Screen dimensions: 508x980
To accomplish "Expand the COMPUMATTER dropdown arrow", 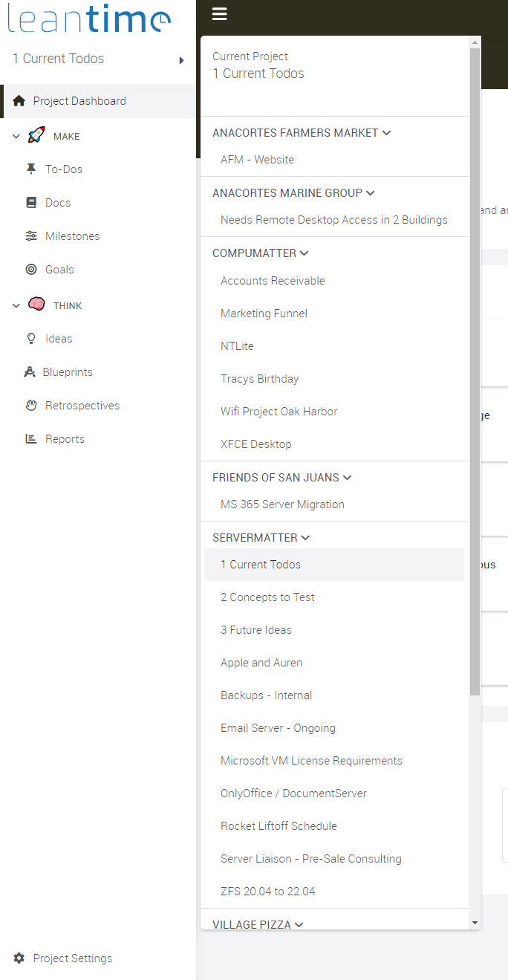I will 304,253.
